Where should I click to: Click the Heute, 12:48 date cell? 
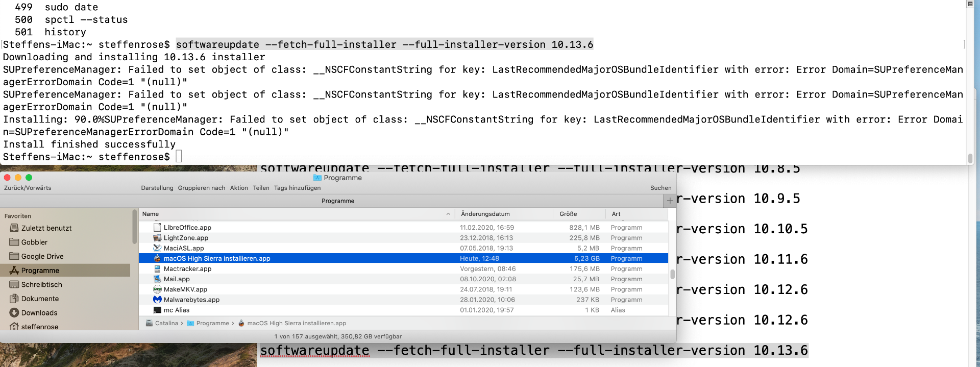(479, 258)
